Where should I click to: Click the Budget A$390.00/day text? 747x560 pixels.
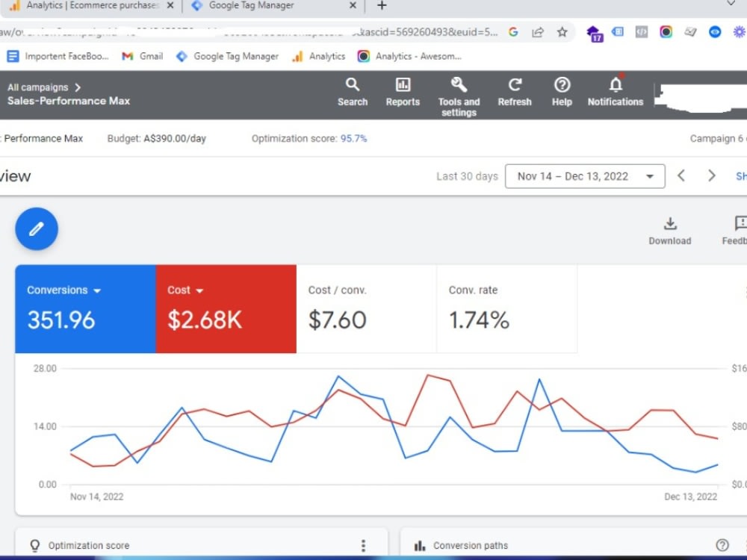tap(156, 139)
